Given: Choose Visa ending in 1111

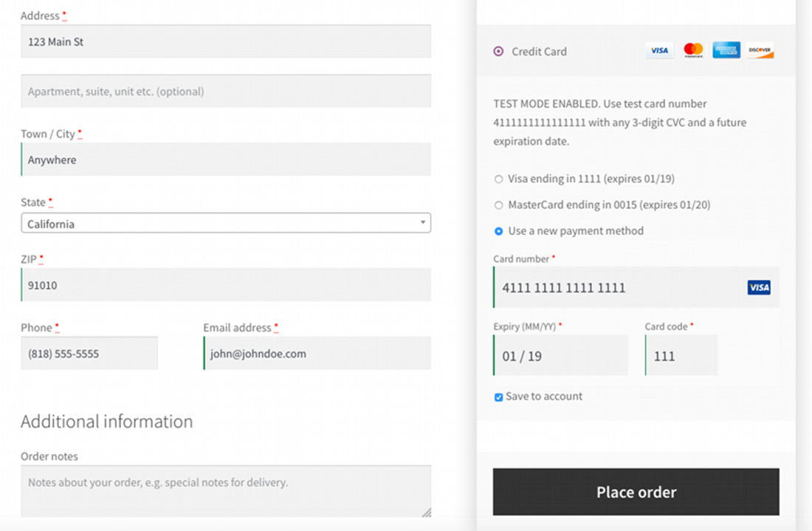Looking at the screenshot, I should pyautogui.click(x=499, y=179).
